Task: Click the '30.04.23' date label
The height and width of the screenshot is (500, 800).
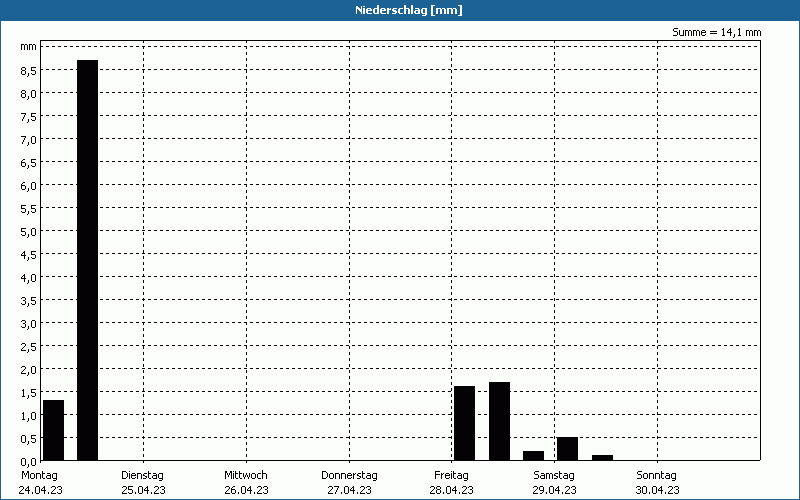Action: [x=657, y=490]
